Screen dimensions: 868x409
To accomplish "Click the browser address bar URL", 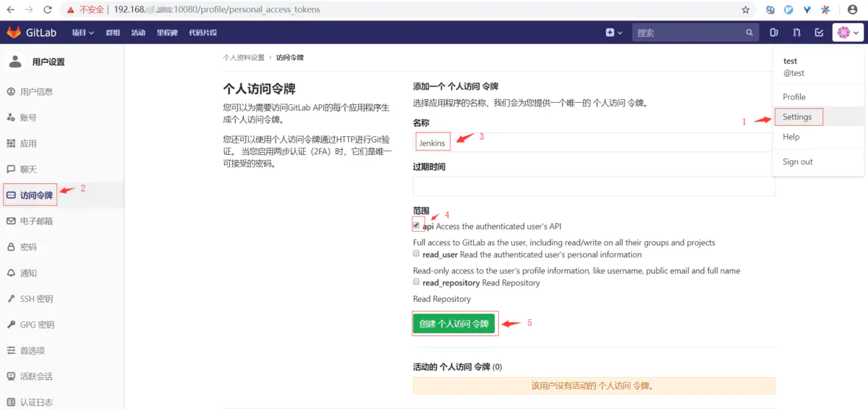I will pyautogui.click(x=217, y=10).
